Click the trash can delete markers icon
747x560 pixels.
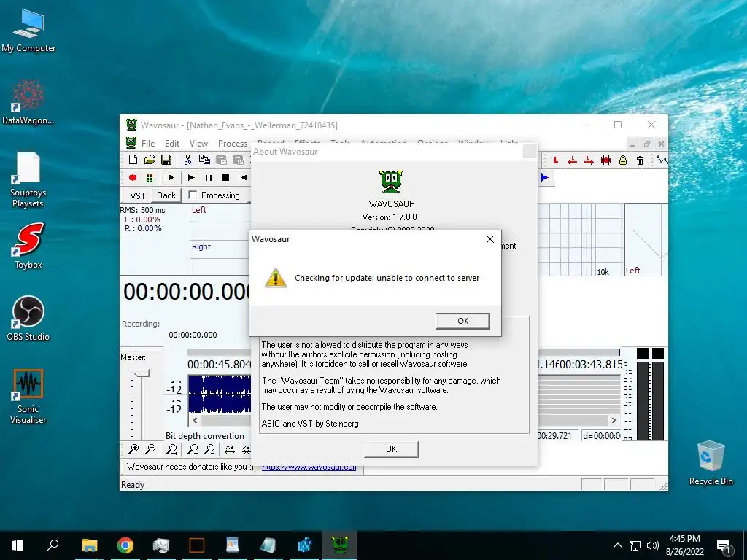coord(640,160)
